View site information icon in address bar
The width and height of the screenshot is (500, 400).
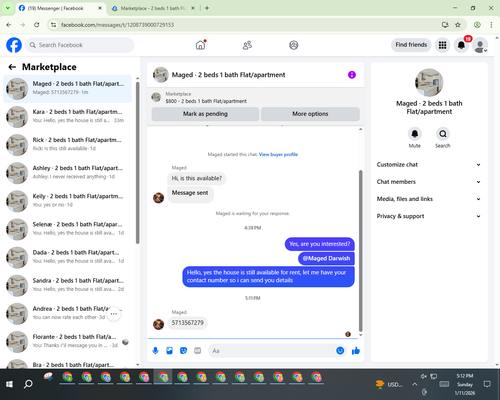[53, 25]
